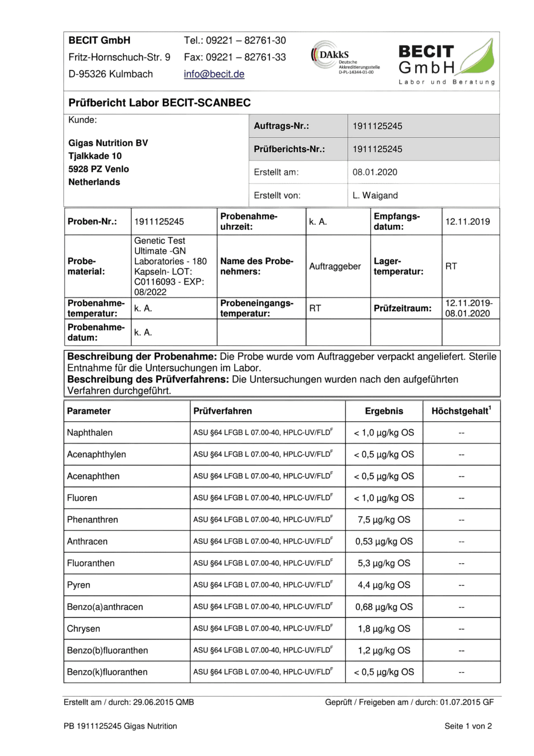Click the 'Prüfverfahren' column header
The image size is (534, 756).
pyautogui.click(x=222, y=411)
